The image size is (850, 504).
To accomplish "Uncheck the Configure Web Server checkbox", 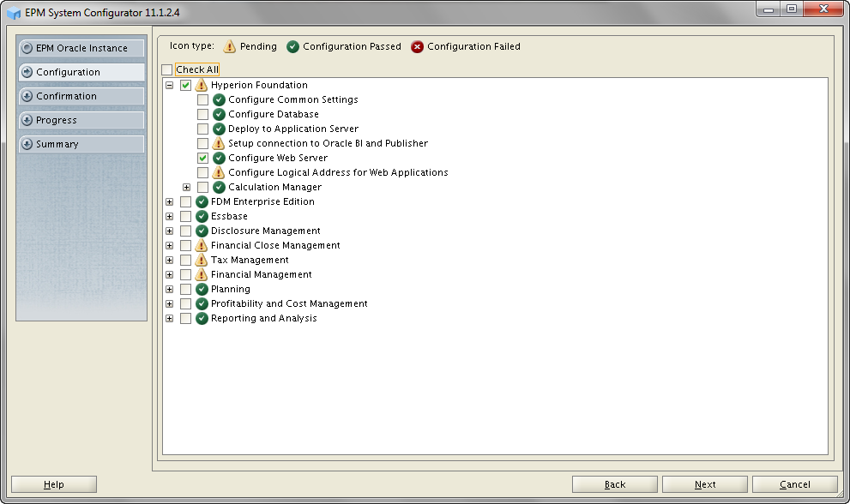I will [202, 159].
